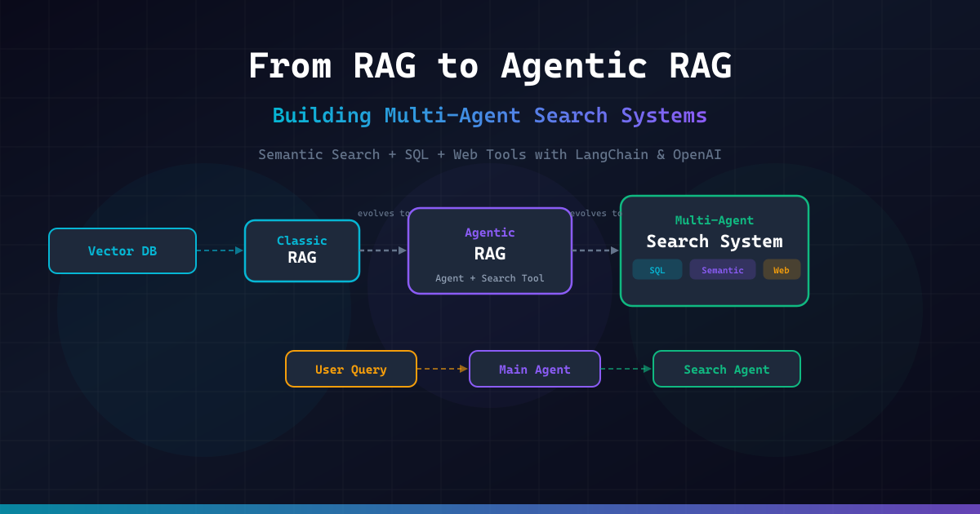980x514 pixels.
Task: Click the orange Web tool chip
Action: click(x=781, y=270)
